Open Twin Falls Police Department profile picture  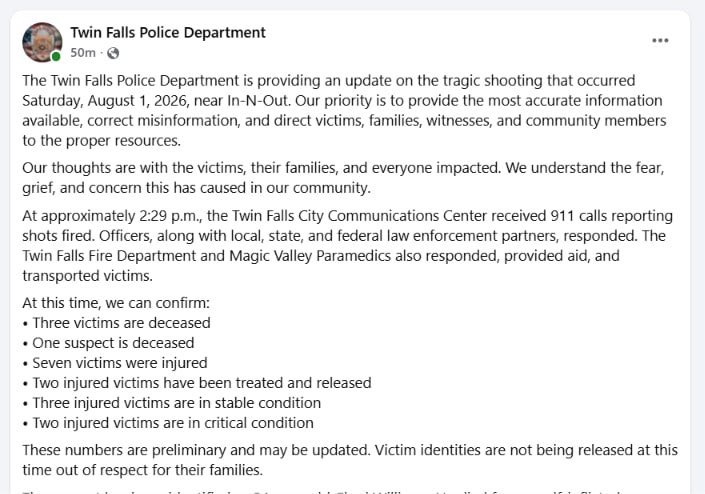(x=42, y=42)
